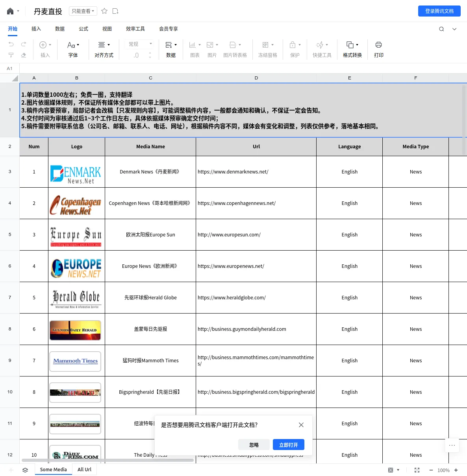The image size is (467, 476).
Task: Open the search magnifier icon
Action: (x=441, y=29)
